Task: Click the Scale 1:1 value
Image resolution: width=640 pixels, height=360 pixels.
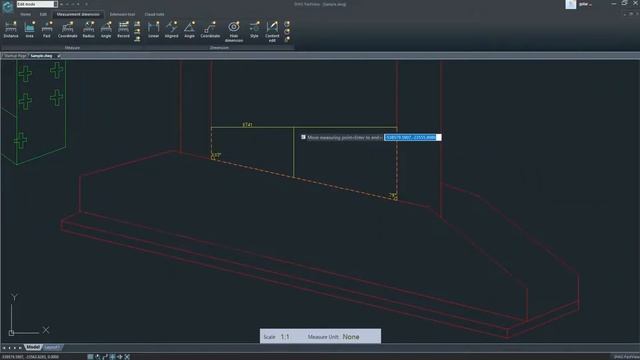Action: (x=285, y=337)
